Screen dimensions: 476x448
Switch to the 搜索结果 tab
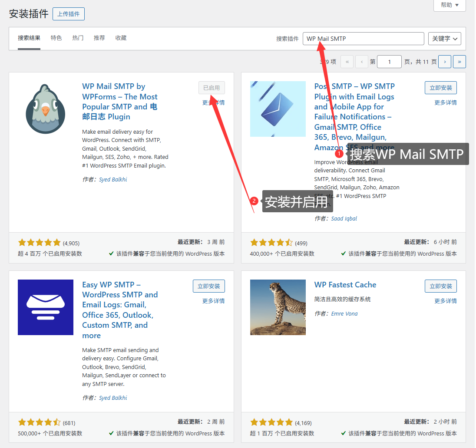pos(29,38)
